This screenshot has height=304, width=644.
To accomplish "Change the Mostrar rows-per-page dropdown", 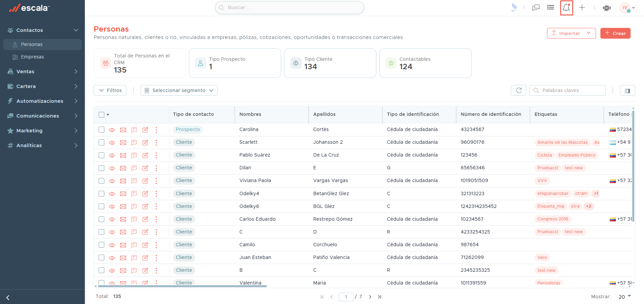I will (625, 297).
